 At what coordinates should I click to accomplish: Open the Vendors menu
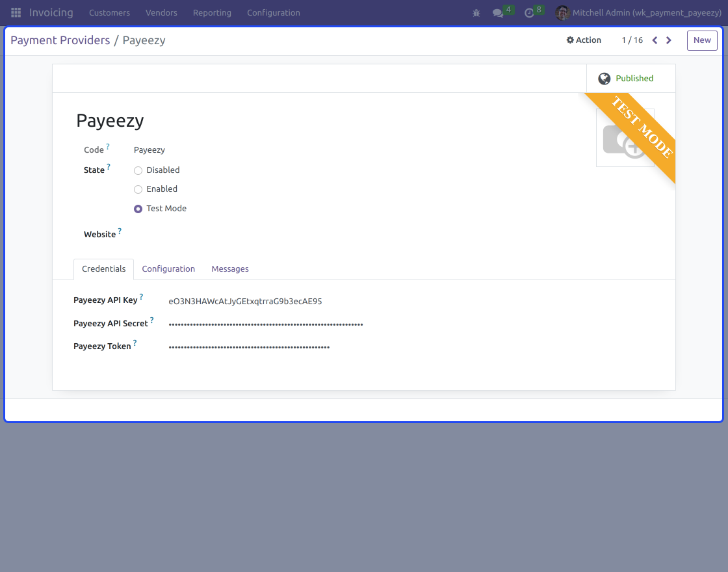tap(162, 12)
